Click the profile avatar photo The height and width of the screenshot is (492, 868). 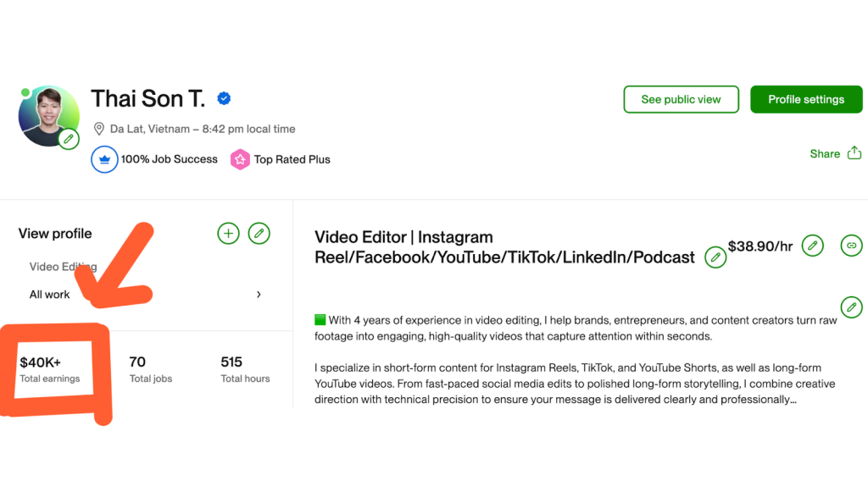click(x=47, y=114)
